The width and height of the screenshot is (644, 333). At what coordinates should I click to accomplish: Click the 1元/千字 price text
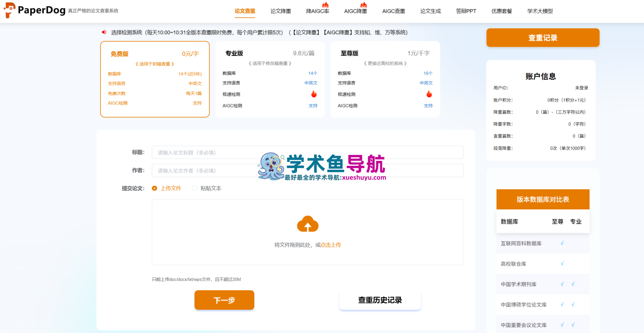click(418, 53)
